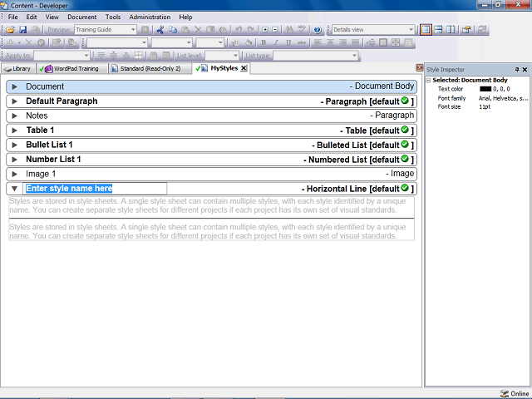Click the Font family value Arial, Helvetica
This screenshot has height=399, width=532.
[503, 98]
